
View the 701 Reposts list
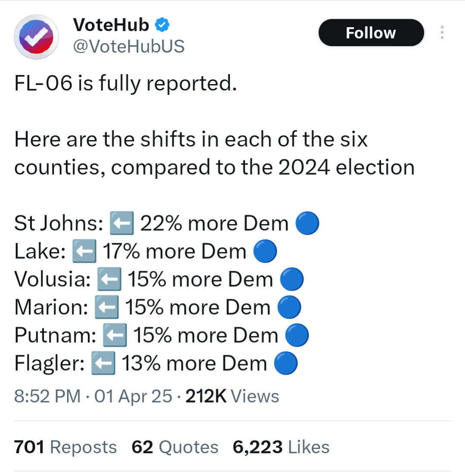[x=66, y=447]
